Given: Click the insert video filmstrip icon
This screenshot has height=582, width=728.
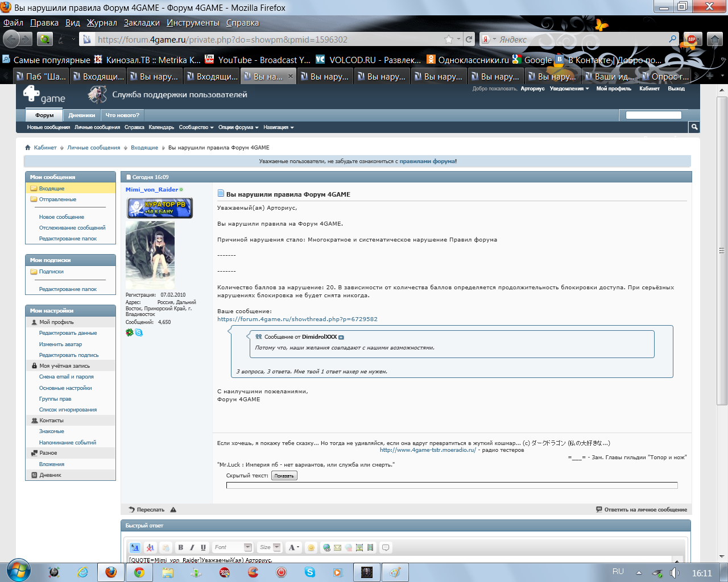Looking at the screenshot, I should [x=370, y=547].
